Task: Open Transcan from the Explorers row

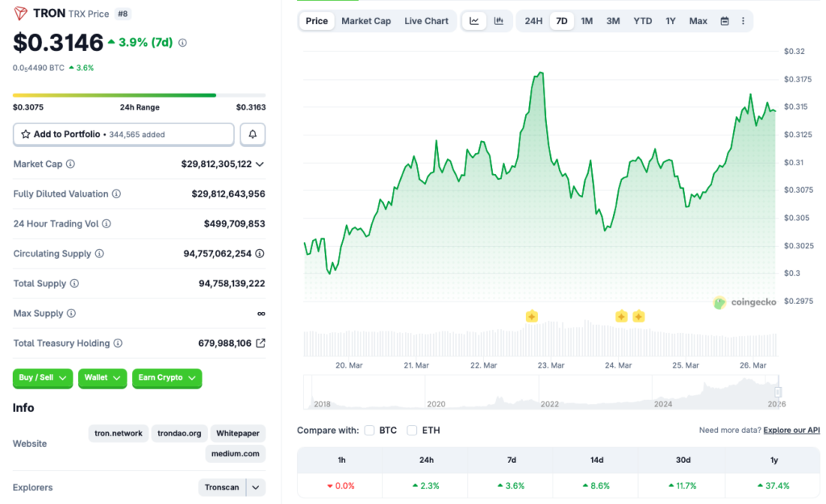Action: coord(223,487)
